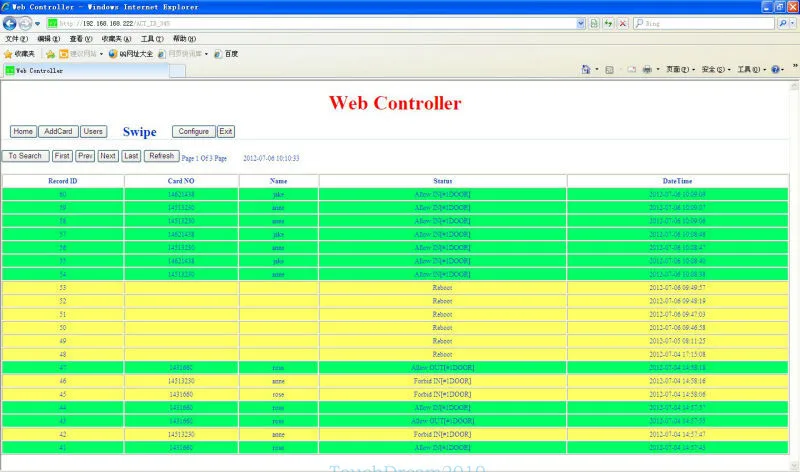
Task: Click the printer icon in command bar
Action: point(647,69)
